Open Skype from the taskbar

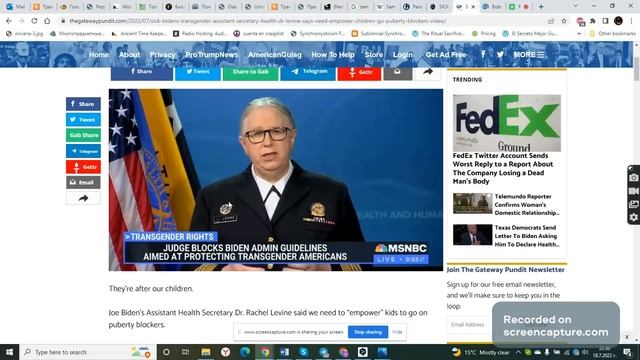tap(304, 352)
